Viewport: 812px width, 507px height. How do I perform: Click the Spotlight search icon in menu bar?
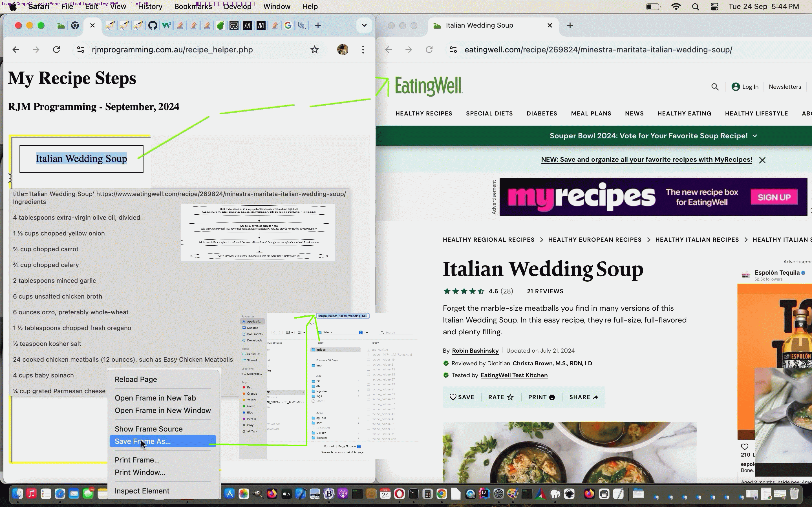[x=695, y=7]
